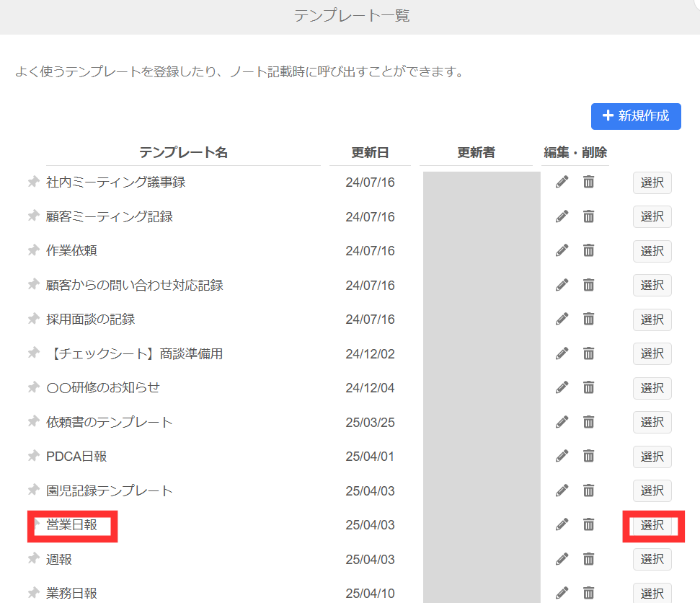The width and height of the screenshot is (700, 603).
Task: Edit the 社内ミーティング議事録 template with pencil icon
Action: pyautogui.click(x=562, y=182)
